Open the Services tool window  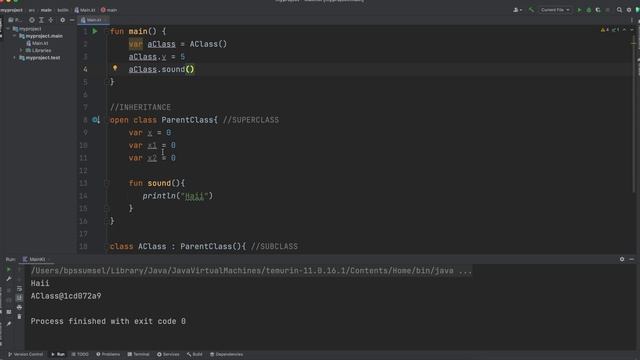[168, 354]
